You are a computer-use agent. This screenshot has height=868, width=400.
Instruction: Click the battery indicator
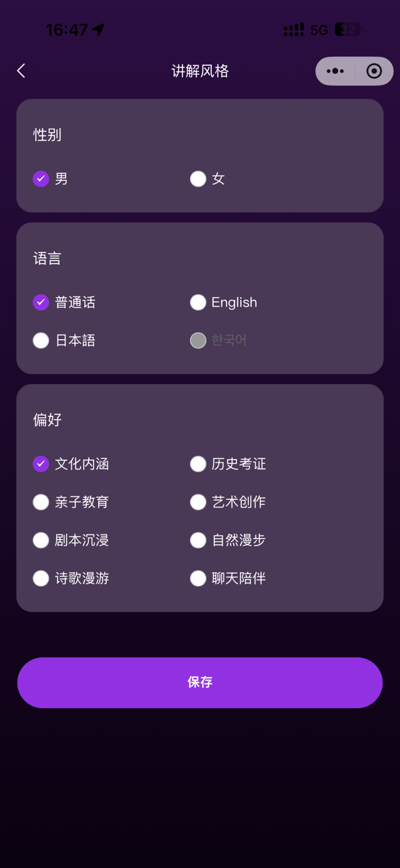[350, 30]
